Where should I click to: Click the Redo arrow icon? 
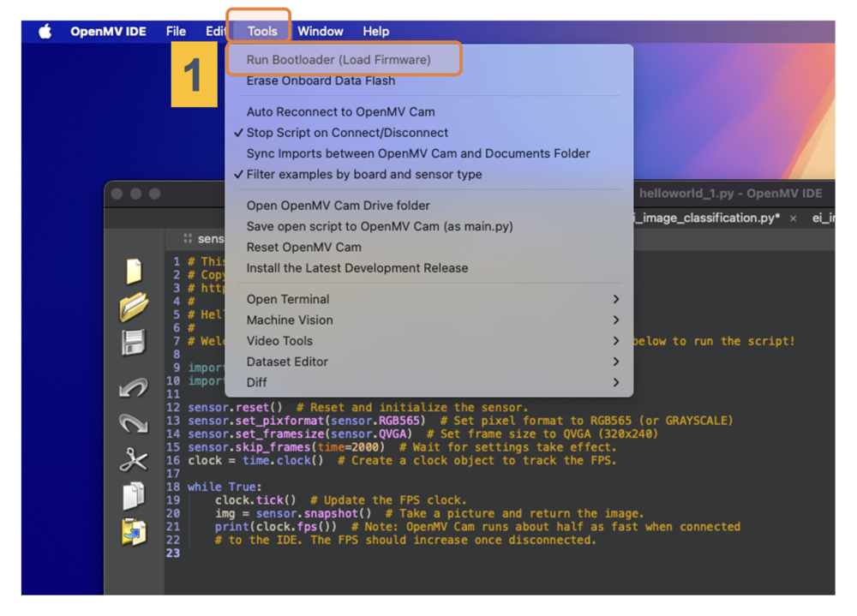coord(134,423)
